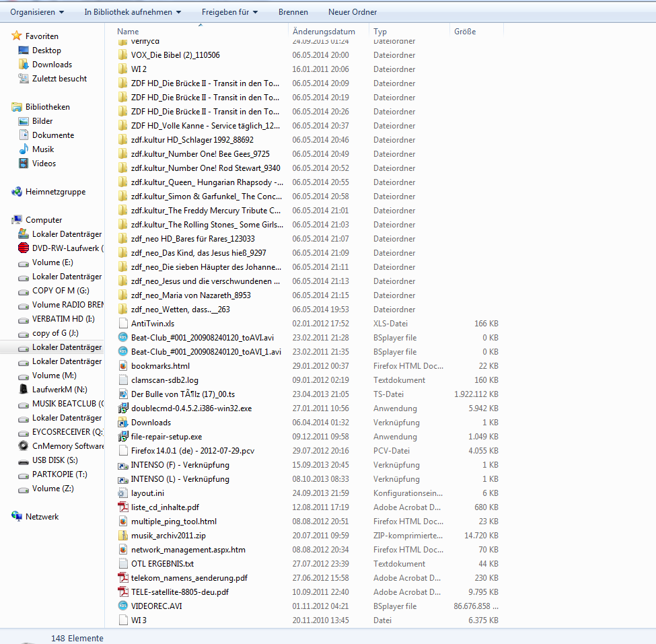Click the BSplayer icon of VIDEOREC.AVI
Screen dimensions: 656x644
(123, 606)
